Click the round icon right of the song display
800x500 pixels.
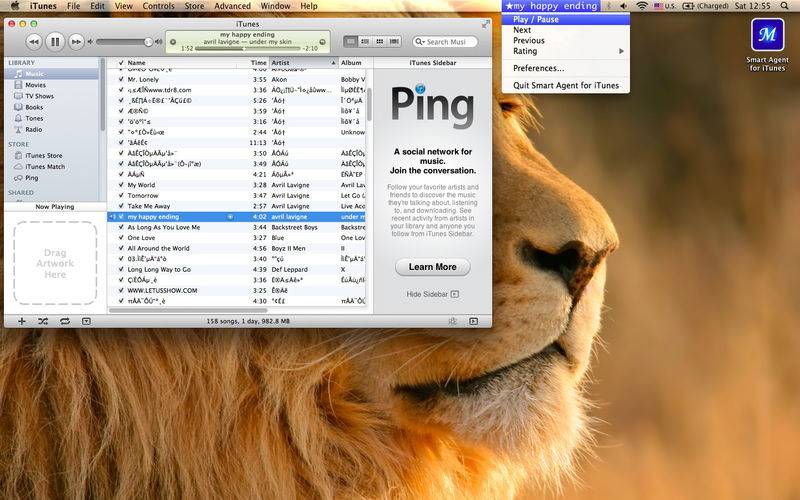(x=322, y=42)
